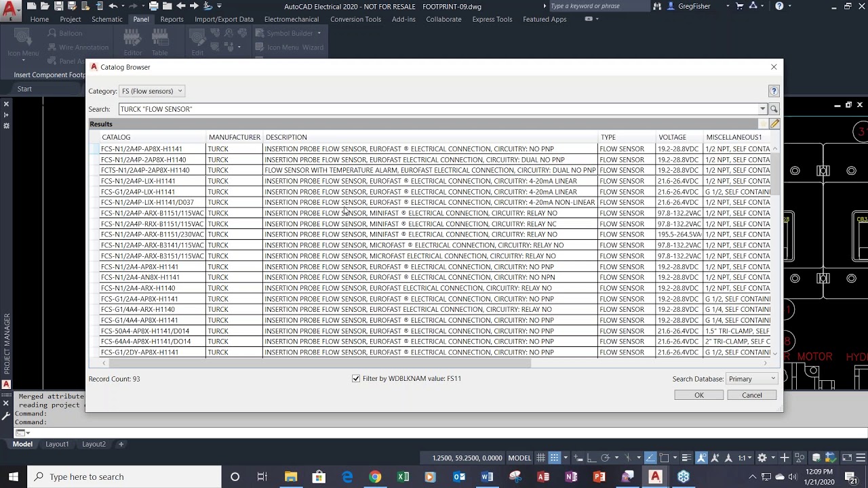Image resolution: width=868 pixels, height=488 pixels.
Task: Click the vertical scrollbar of results list
Action: tap(774, 174)
